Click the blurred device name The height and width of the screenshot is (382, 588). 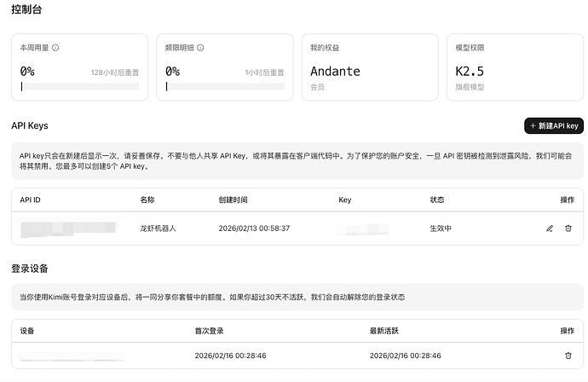72,356
